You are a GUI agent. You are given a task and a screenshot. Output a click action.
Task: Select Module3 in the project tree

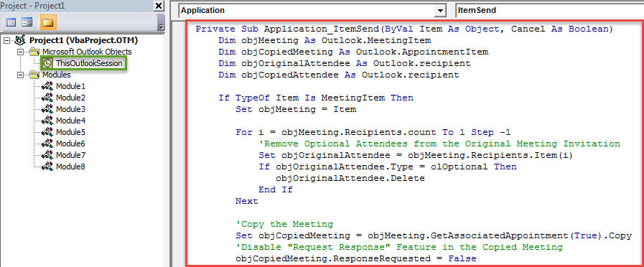70,109
